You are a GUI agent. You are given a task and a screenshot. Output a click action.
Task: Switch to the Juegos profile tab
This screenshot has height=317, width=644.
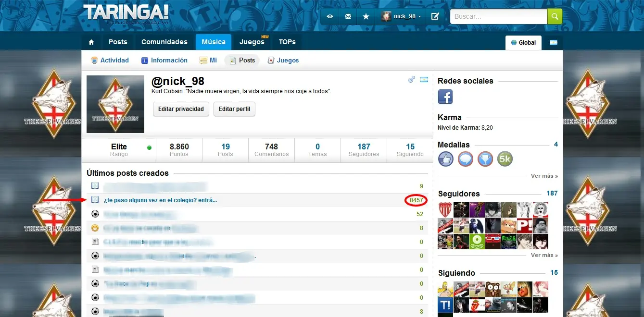click(283, 61)
